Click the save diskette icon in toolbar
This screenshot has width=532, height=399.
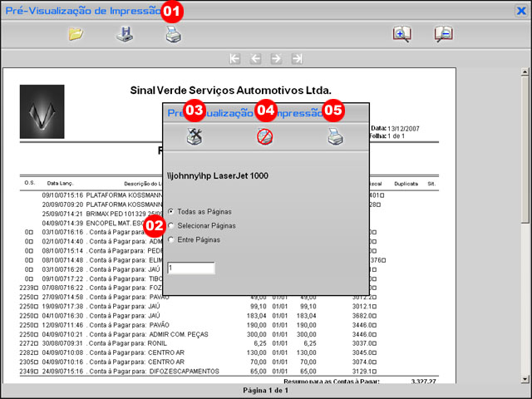click(124, 35)
